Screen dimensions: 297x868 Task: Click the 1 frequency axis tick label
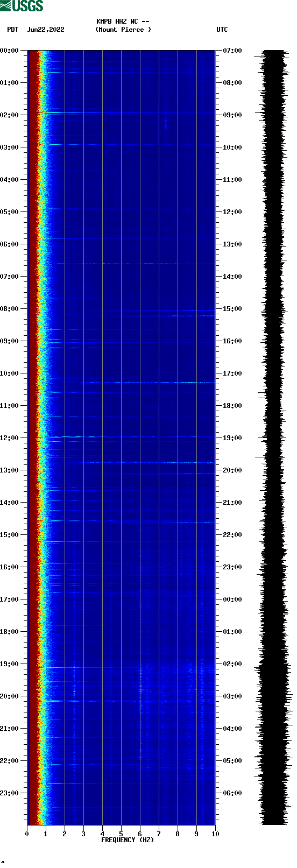[x=46, y=834]
